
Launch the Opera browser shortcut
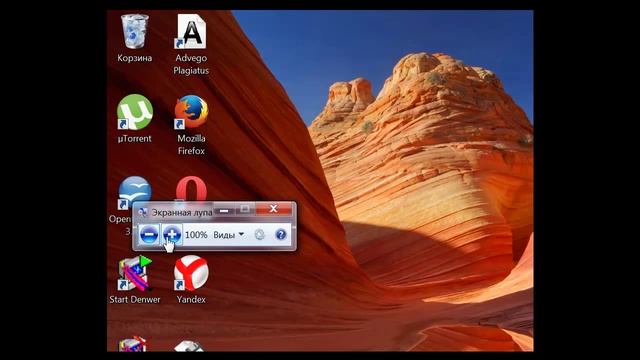[x=191, y=189]
